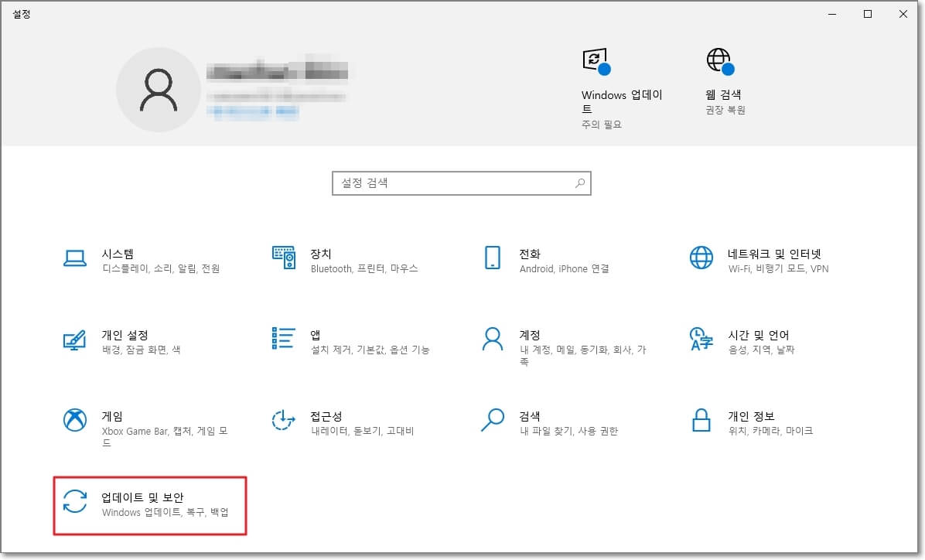This screenshot has height=560, width=925.
Task: Click 디스플레이, 소리, 알림, 전원 description
Action: [161, 268]
